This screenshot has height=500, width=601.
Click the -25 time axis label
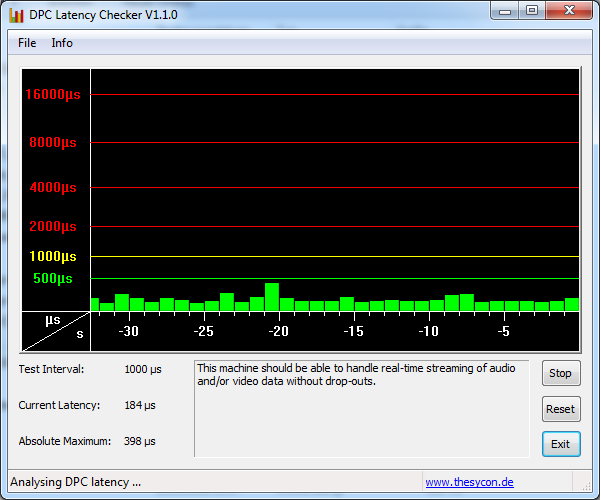coord(204,331)
